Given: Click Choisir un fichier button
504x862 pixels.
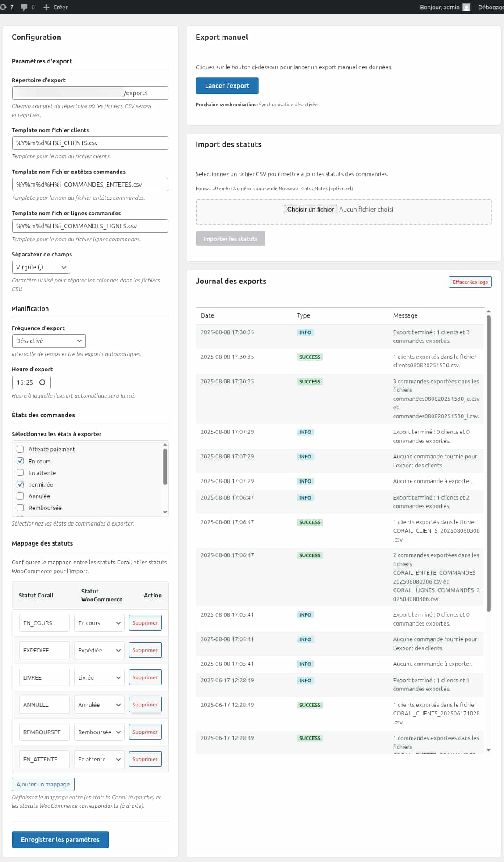Looking at the screenshot, I should pyautogui.click(x=310, y=210).
